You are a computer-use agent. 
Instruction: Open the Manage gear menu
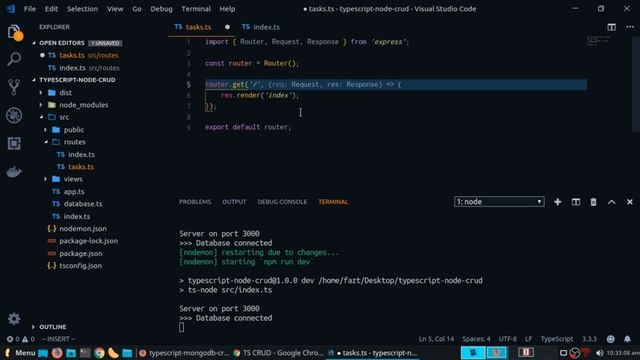(x=14, y=318)
